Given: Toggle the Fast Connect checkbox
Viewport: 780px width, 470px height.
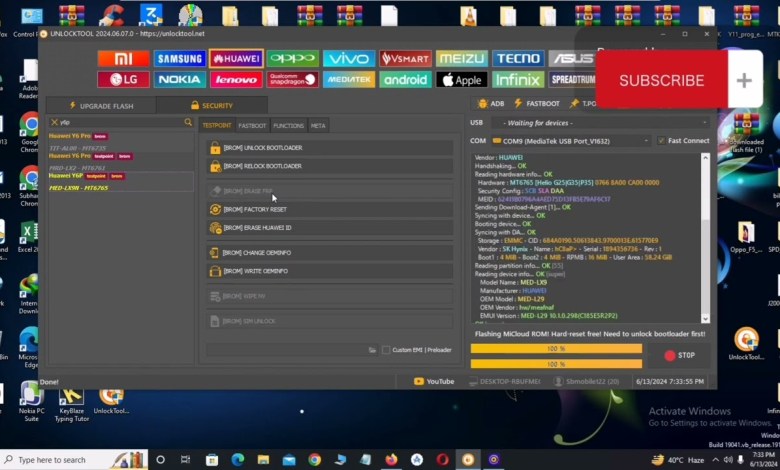Looking at the screenshot, I should 662,141.
